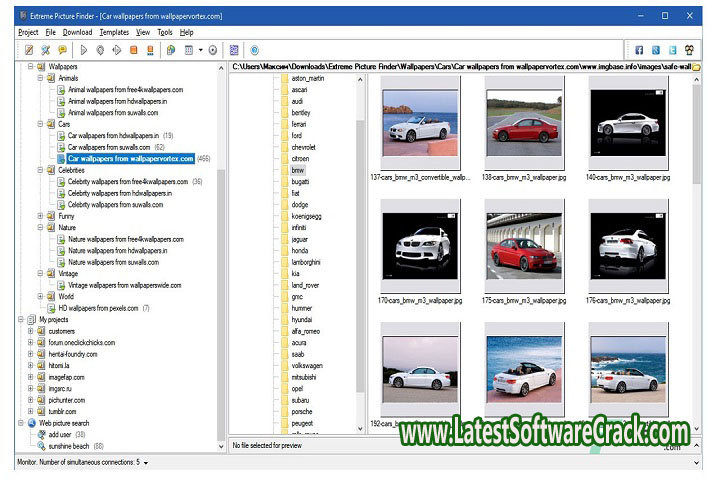This screenshot has width=720, height=480.
Task: Open the Monitor connections dropdown arrow
Action: (x=146, y=463)
